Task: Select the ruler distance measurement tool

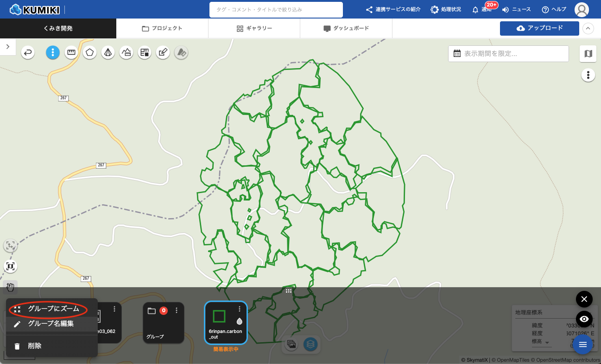Action: tap(71, 53)
